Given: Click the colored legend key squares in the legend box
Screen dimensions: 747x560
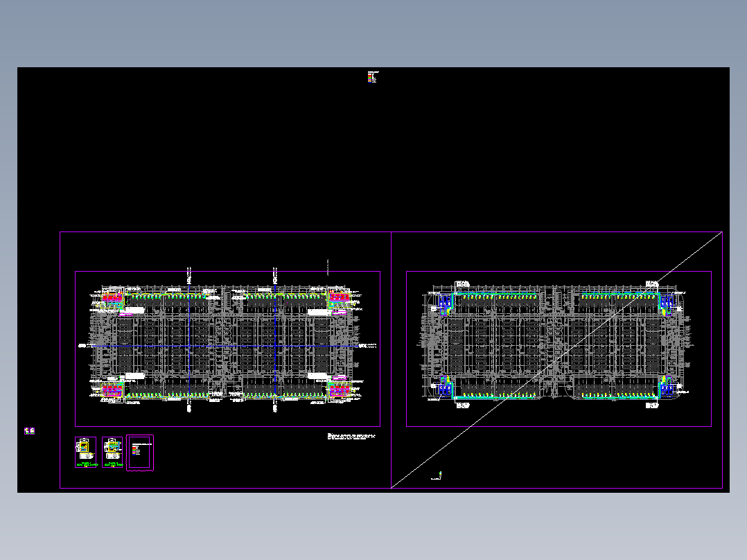Looking at the screenshot, I should (134, 450).
